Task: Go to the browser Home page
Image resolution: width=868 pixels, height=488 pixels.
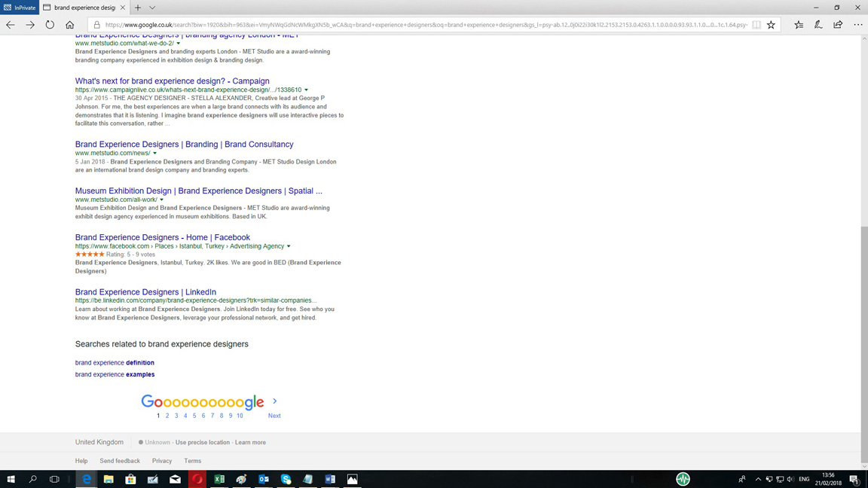Action: point(70,25)
